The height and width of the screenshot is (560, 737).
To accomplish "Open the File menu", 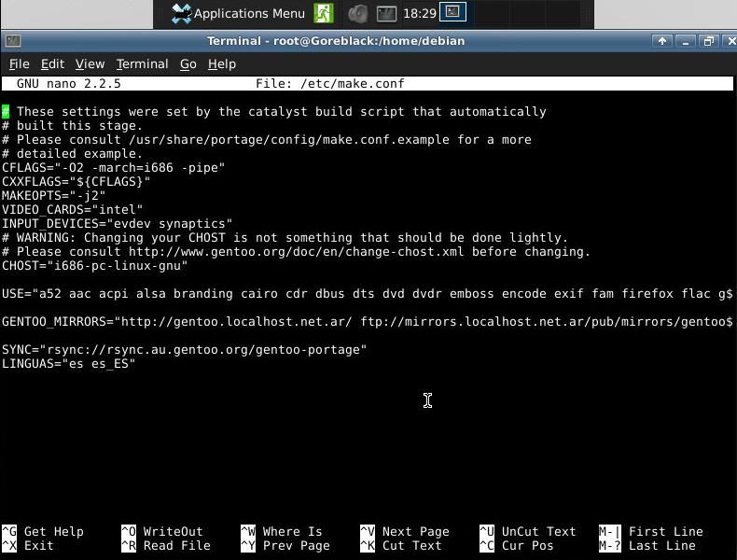I will [20, 64].
